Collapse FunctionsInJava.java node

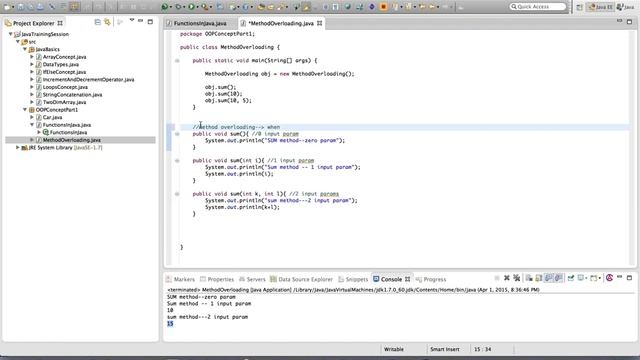[32, 125]
